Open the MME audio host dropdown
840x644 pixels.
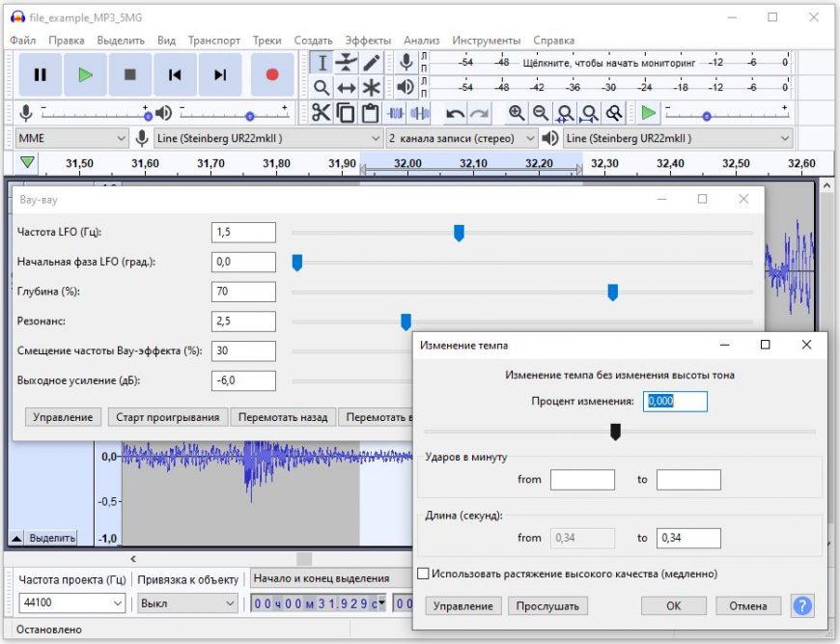coord(72,138)
